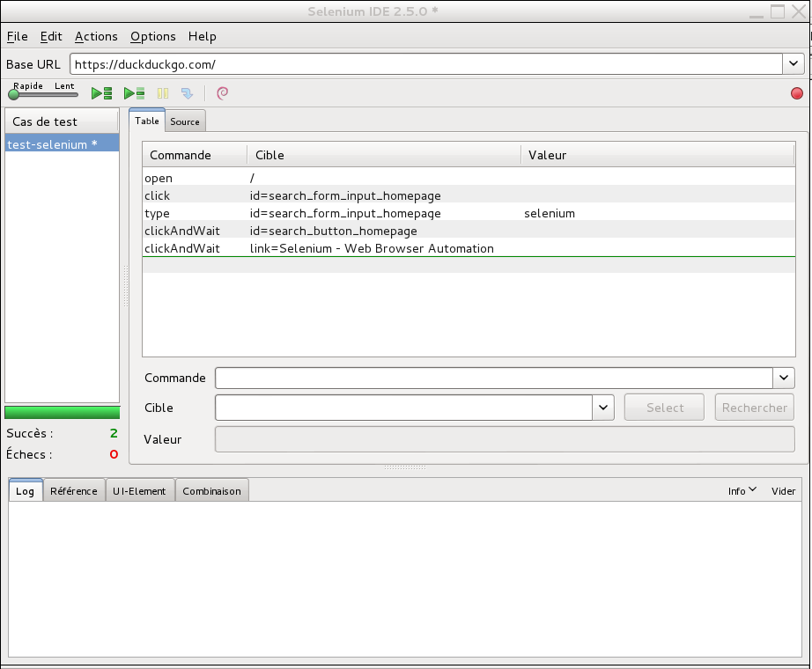812x669 pixels.
Task: Pause the test execution
Action: [x=163, y=92]
